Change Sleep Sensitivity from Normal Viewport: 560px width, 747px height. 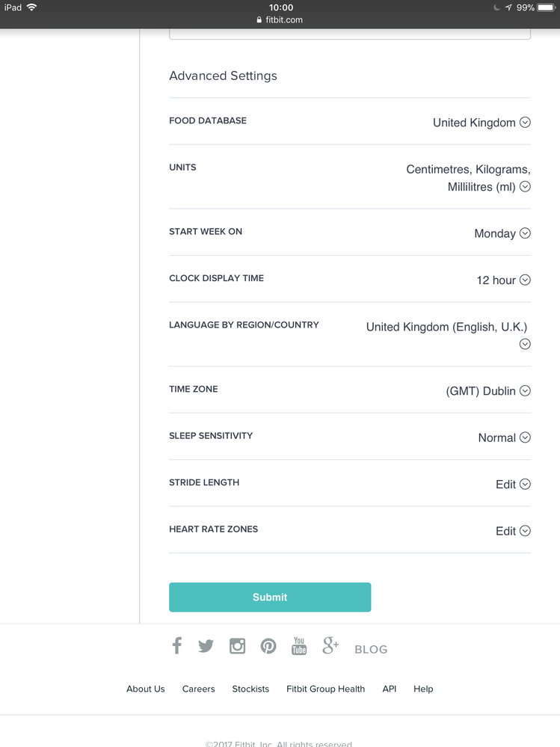tap(525, 437)
